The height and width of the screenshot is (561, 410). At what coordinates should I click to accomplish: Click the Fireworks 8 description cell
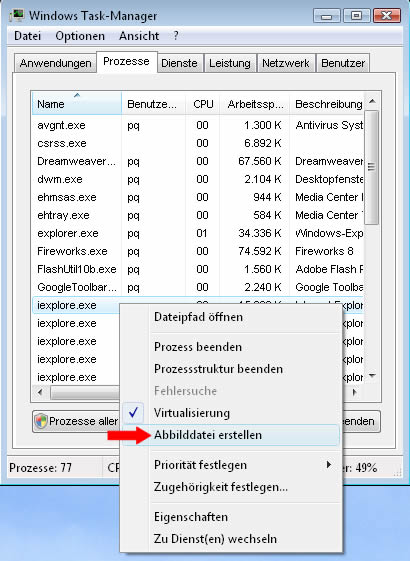[324, 251]
